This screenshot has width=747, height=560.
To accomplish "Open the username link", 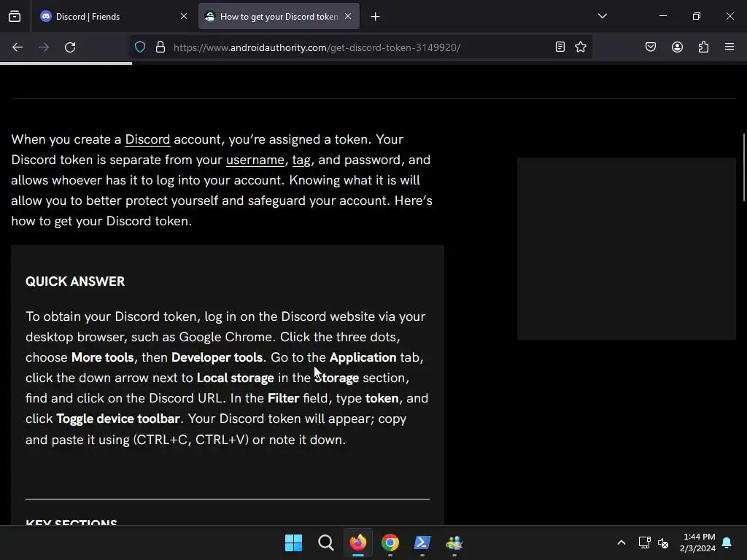I will tap(255, 160).
